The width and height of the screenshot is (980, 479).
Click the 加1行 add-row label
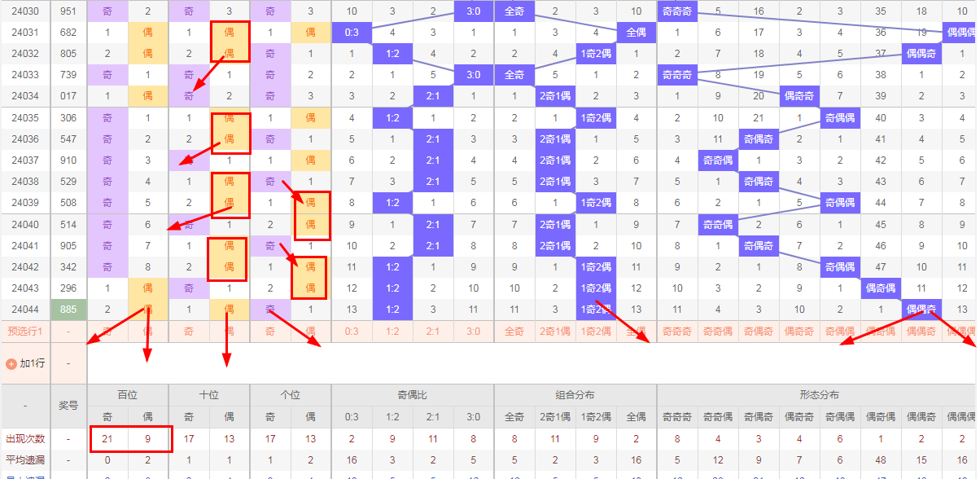tap(32, 363)
